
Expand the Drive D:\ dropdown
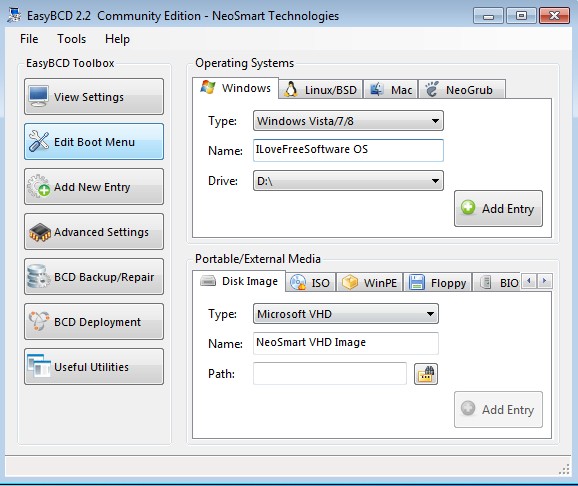coord(348,181)
